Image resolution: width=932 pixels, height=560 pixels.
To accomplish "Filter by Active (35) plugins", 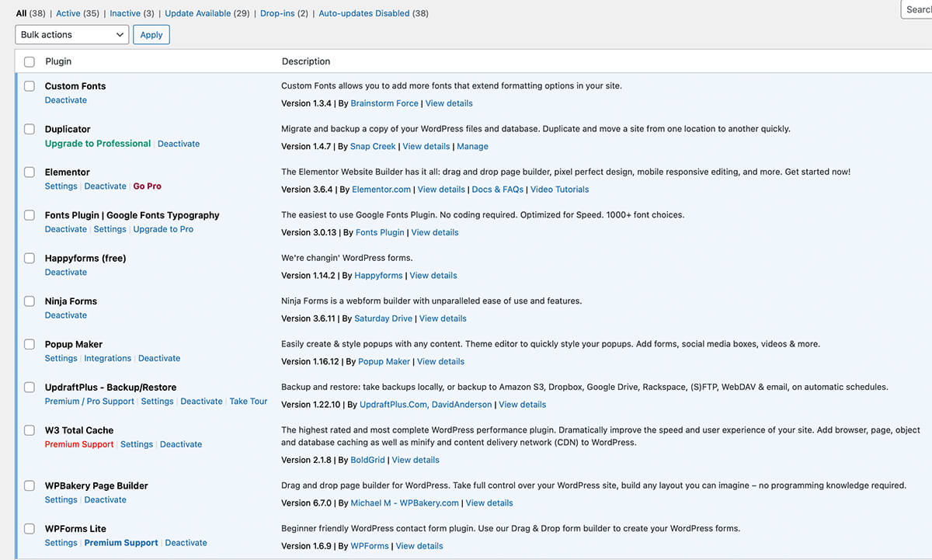I will [78, 13].
